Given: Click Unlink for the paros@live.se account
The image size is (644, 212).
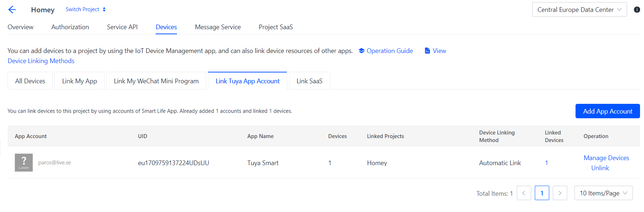Looking at the screenshot, I should pyautogui.click(x=600, y=168).
